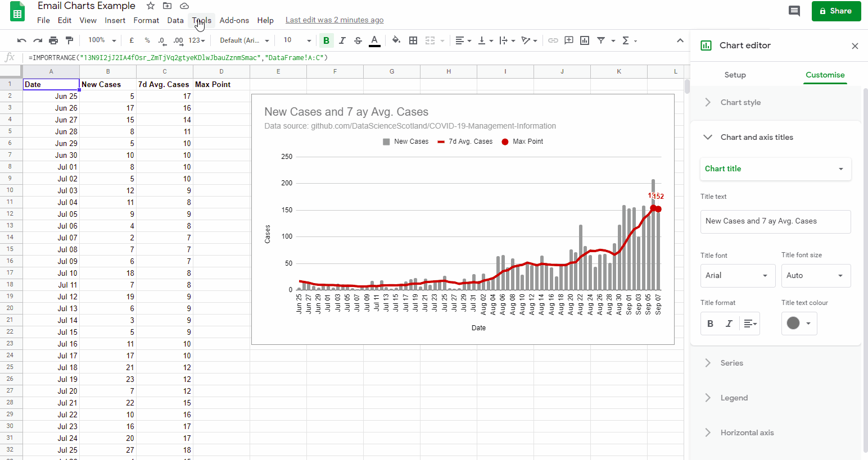Decrease decimal places in selected cells

[x=162, y=40]
